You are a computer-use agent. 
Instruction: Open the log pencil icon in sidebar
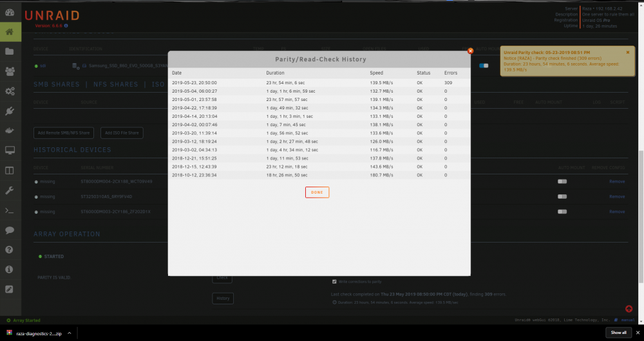10,290
